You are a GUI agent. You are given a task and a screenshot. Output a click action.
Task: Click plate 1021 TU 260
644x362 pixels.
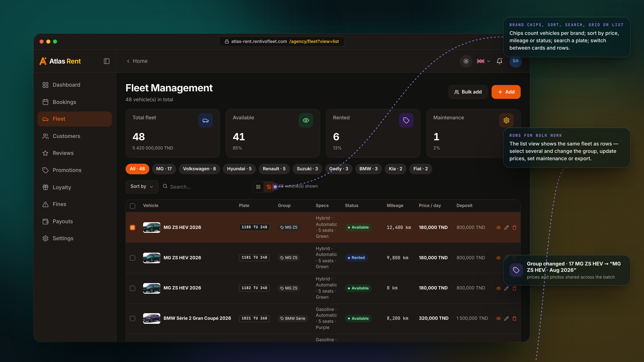coord(254,318)
